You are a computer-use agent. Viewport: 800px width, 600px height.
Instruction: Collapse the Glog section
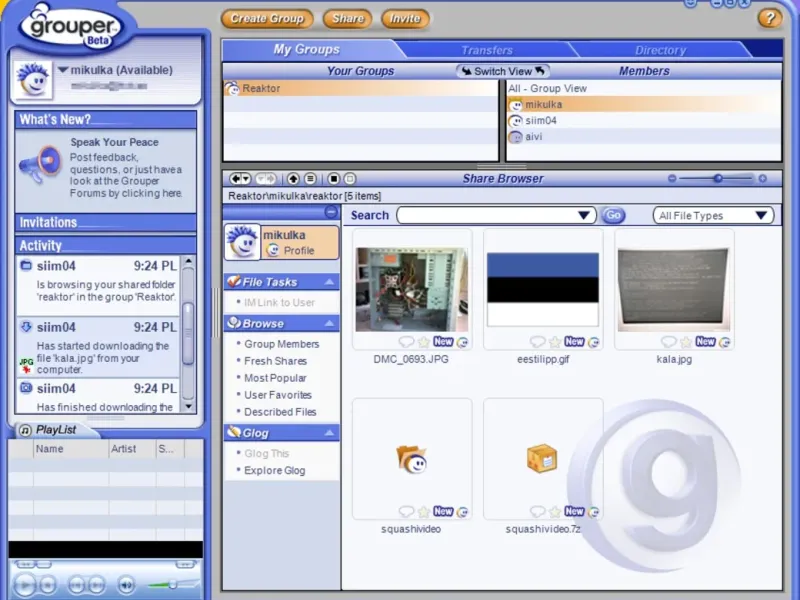point(330,433)
